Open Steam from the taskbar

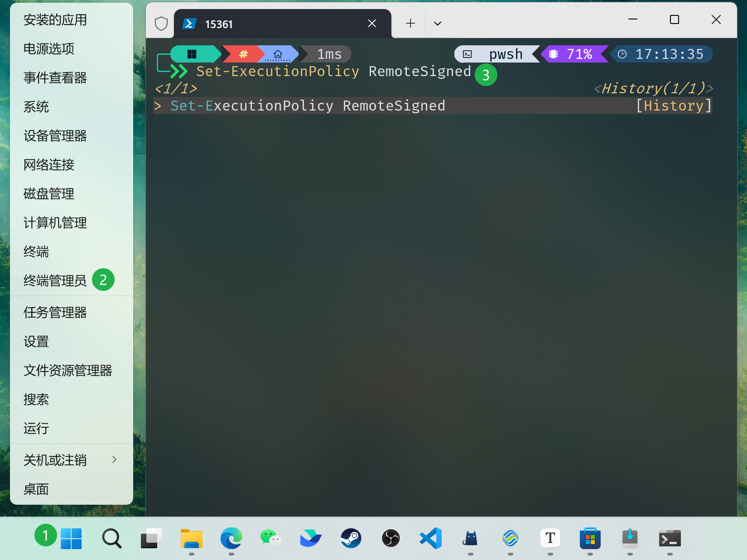[351, 538]
